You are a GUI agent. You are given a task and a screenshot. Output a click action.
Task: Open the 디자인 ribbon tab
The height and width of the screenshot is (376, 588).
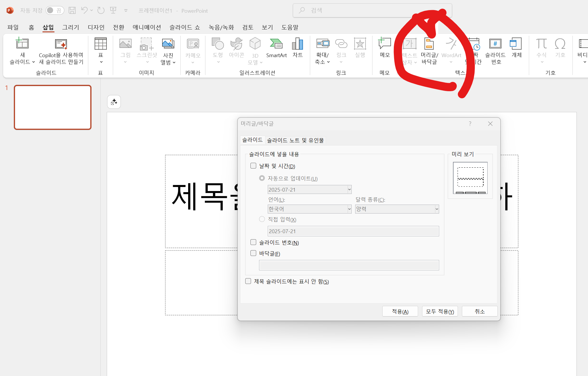[x=96, y=27]
